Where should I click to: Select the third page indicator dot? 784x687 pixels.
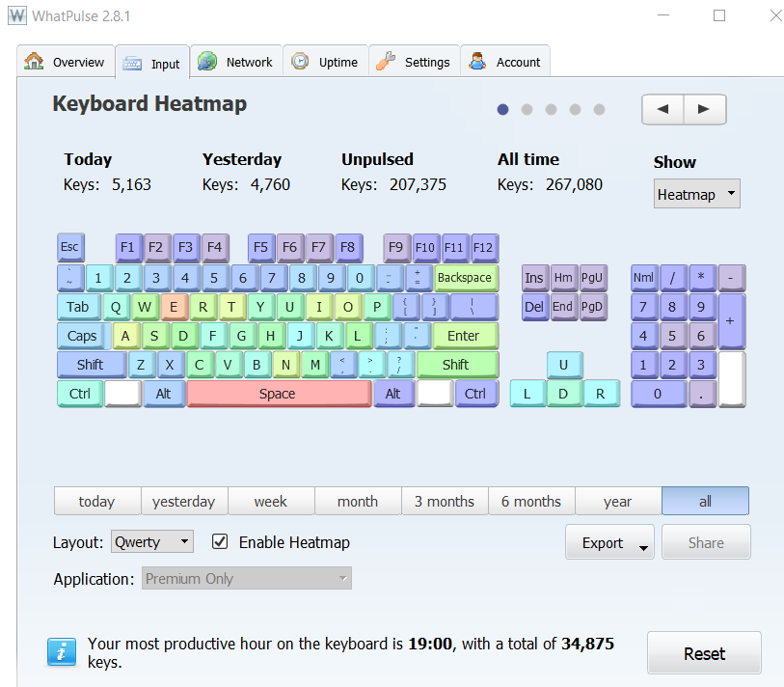(x=551, y=110)
